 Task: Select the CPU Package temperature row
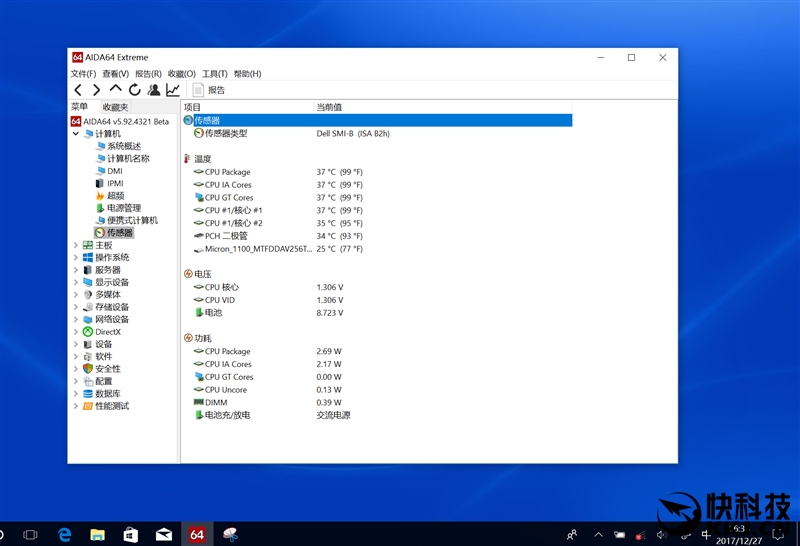[x=378, y=172]
